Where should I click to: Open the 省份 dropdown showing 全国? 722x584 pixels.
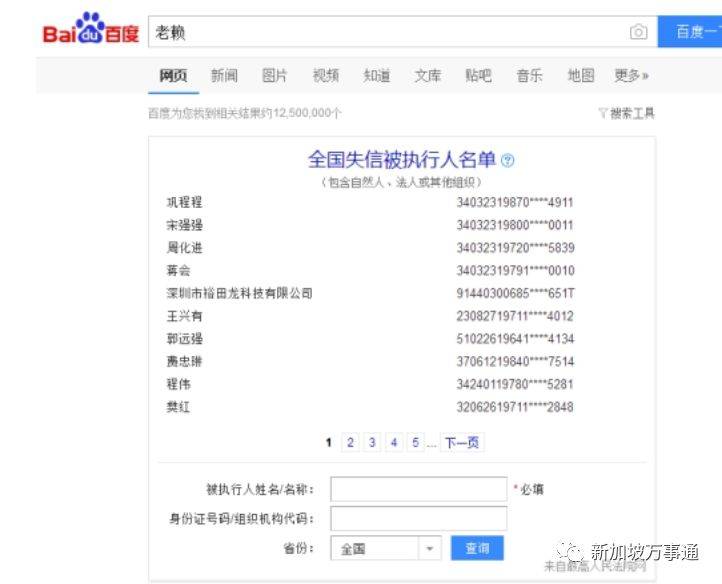point(386,548)
